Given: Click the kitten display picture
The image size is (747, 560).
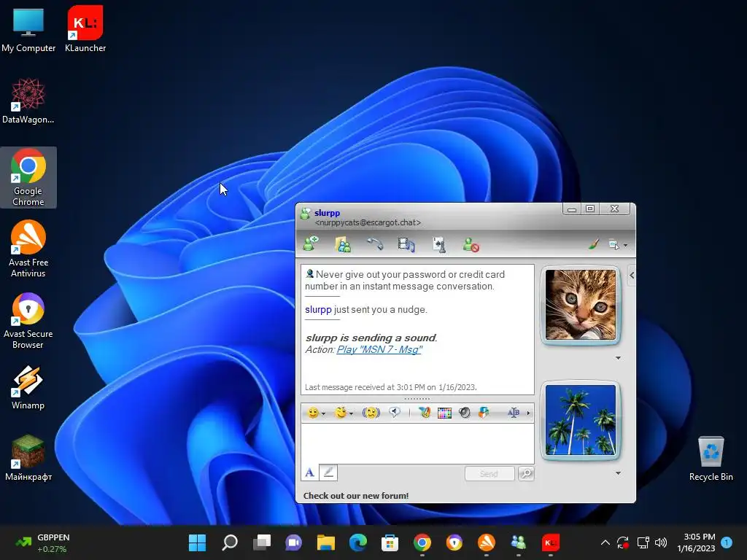Looking at the screenshot, I should point(580,305).
